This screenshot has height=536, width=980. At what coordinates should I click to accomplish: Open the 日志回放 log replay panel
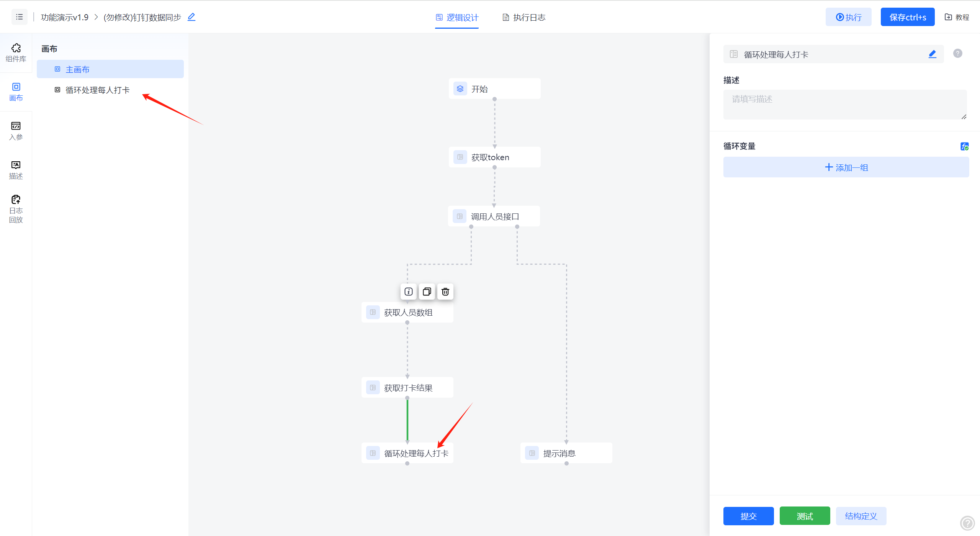(x=16, y=209)
